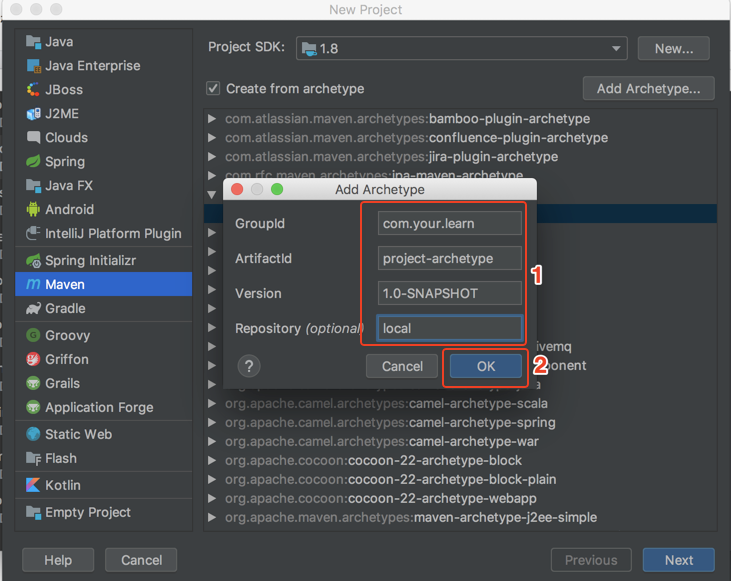Screen dimensions: 731x581
Task: Click the Clouds icon
Action: point(33,137)
